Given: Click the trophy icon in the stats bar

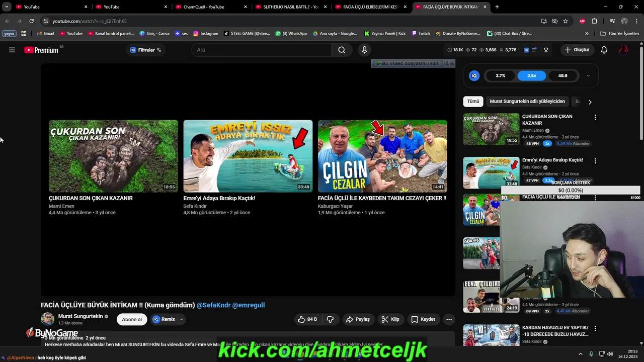Looking at the screenshot, I should click(546, 50).
